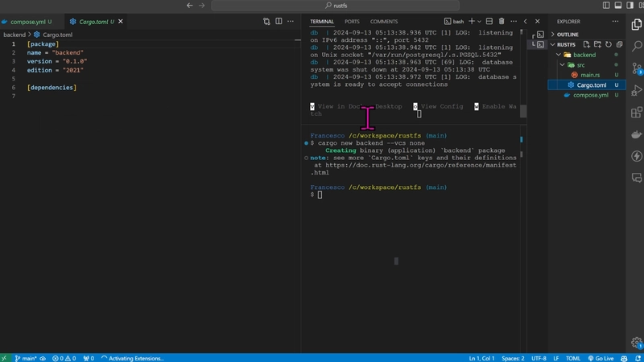Select the Cargo.toml editor tab
644x362 pixels.
(x=93, y=22)
